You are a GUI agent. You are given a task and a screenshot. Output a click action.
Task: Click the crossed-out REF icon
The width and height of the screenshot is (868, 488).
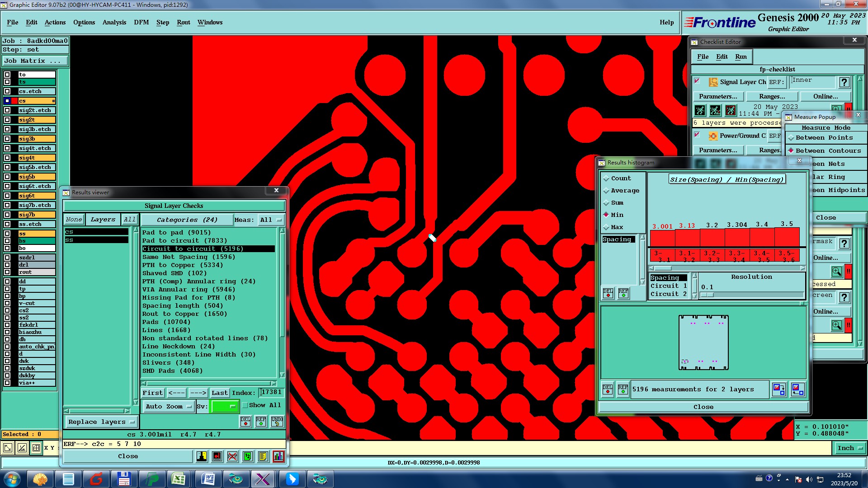coord(232,456)
